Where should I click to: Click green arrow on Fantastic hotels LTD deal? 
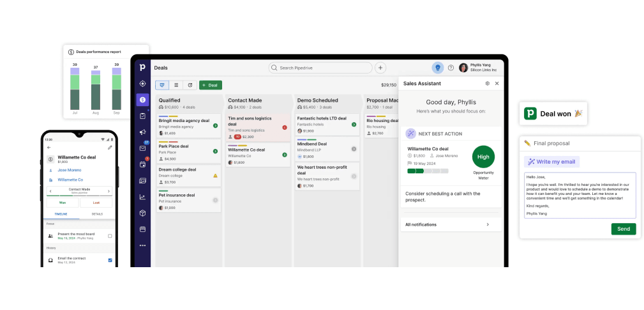click(354, 124)
